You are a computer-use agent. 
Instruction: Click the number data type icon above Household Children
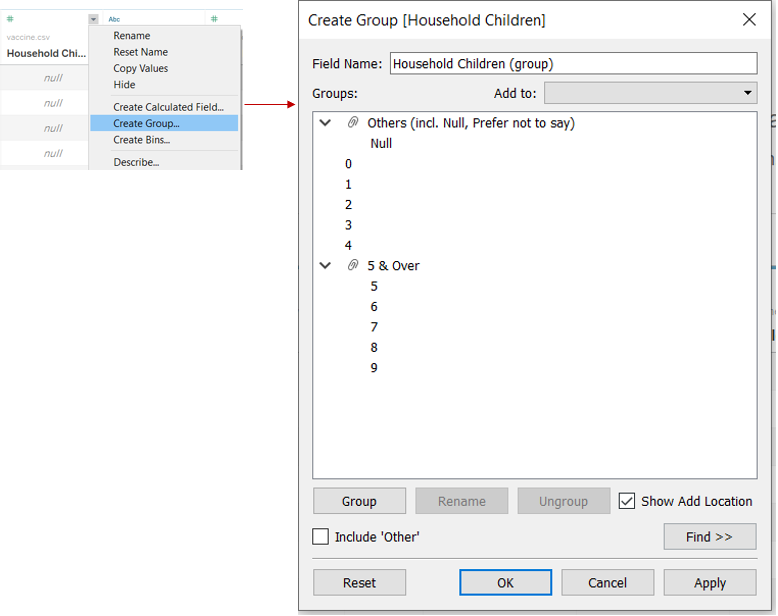point(10,19)
